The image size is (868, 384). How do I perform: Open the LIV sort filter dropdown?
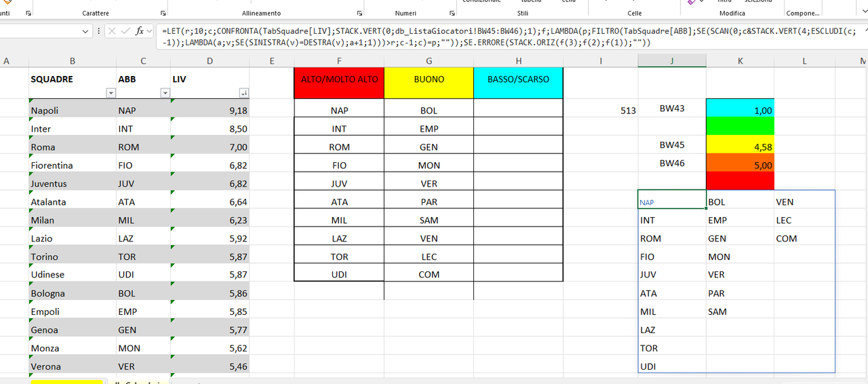244,93
